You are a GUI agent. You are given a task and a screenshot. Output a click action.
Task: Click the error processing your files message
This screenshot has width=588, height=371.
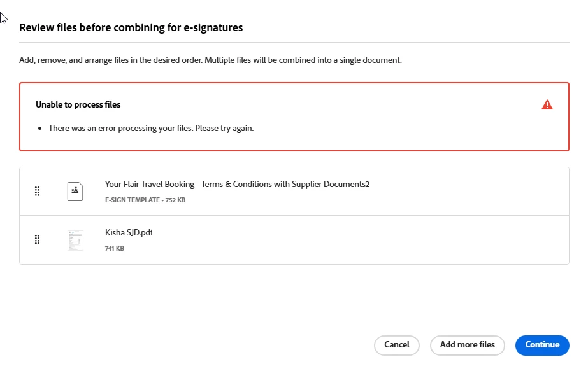tap(151, 128)
